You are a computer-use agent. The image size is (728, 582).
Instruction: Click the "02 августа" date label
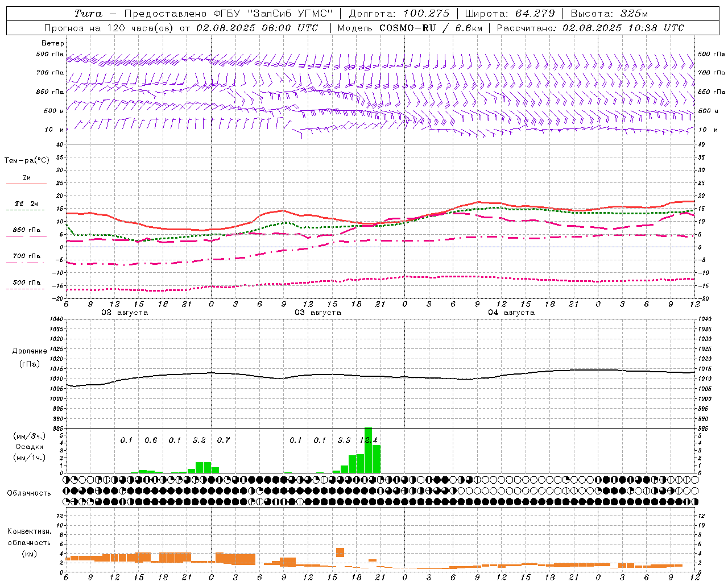[125, 313]
